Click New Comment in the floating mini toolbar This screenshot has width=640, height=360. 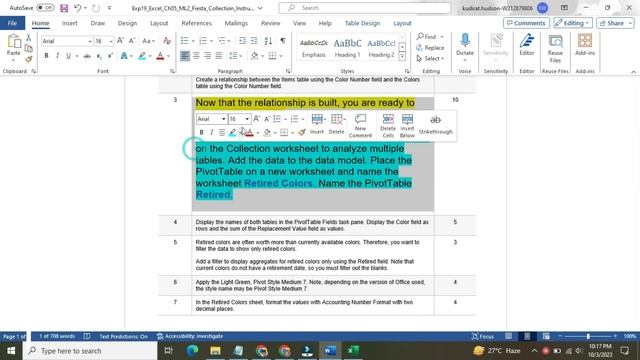click(360, 125)
